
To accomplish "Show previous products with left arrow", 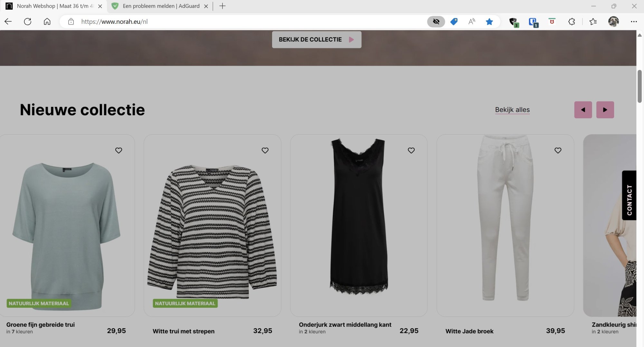I will (x=583, y=110).
